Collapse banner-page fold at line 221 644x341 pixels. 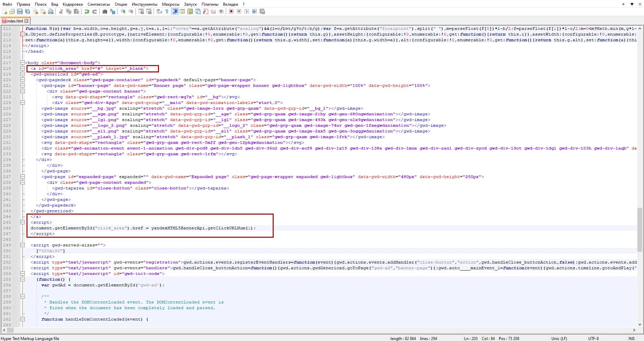point(22,86)
